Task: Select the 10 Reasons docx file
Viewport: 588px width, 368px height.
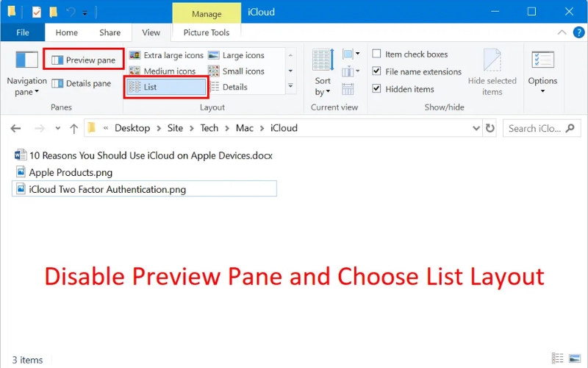Action: click(x=144, y=155)
